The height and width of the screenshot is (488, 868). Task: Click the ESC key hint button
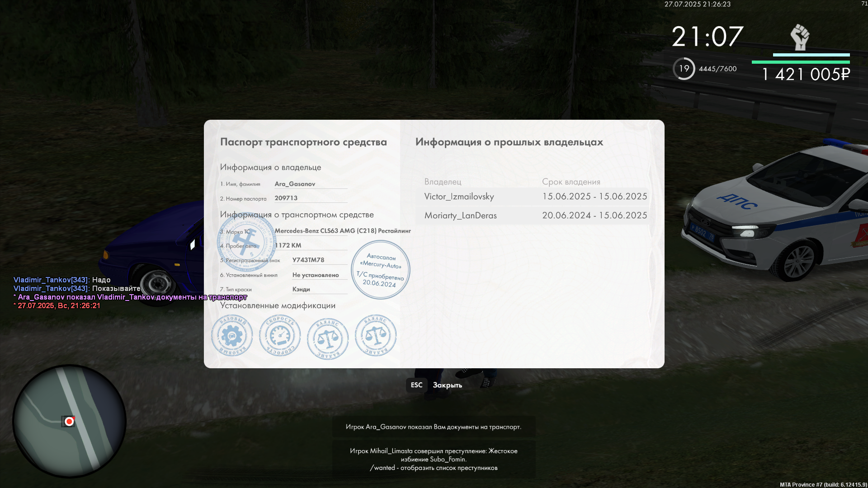[416, 385]
